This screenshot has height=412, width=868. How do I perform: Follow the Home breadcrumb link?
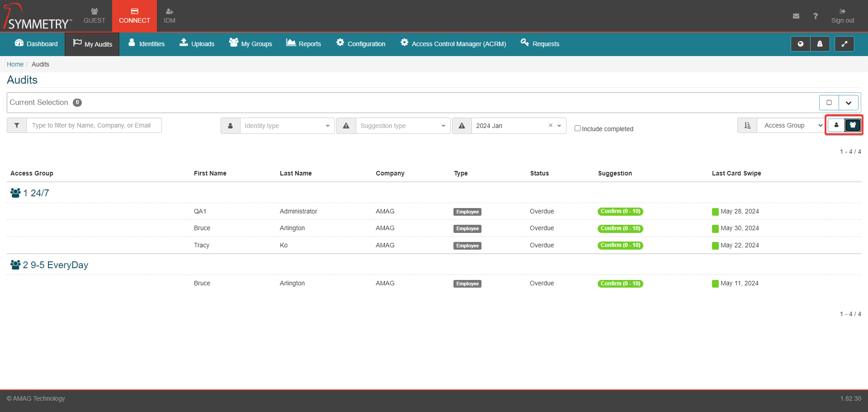point(15,64)
